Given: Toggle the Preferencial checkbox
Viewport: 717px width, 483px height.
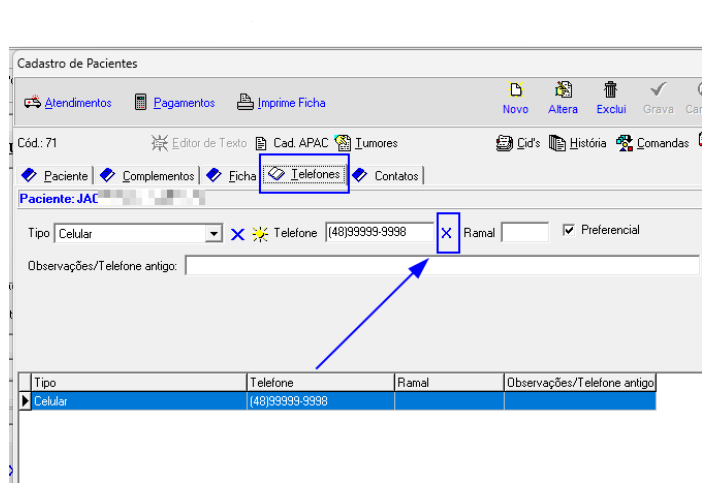Looking at the screenshot, I should tap(569, 230).
